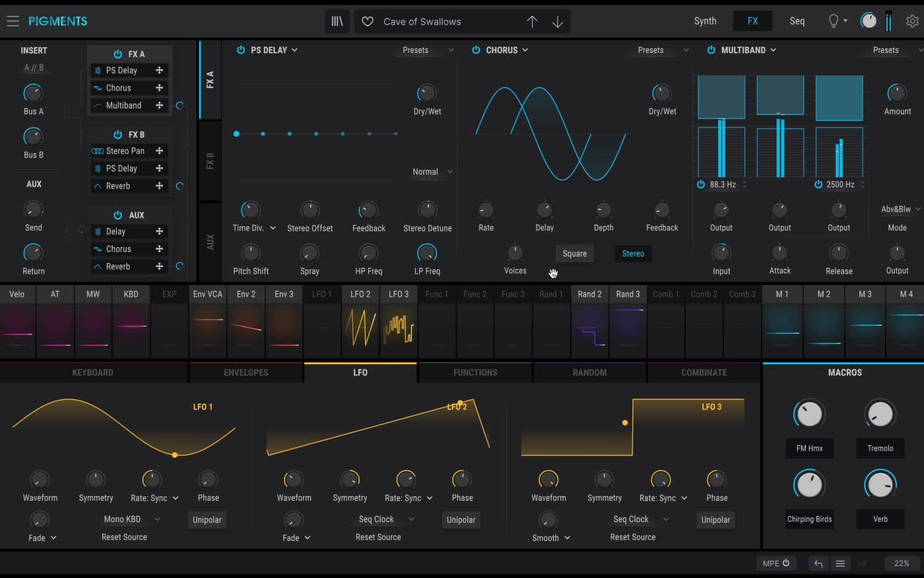Select the Rand 2 modulation source slot
This screenshot has height=578, width=924.
point(589,322)
